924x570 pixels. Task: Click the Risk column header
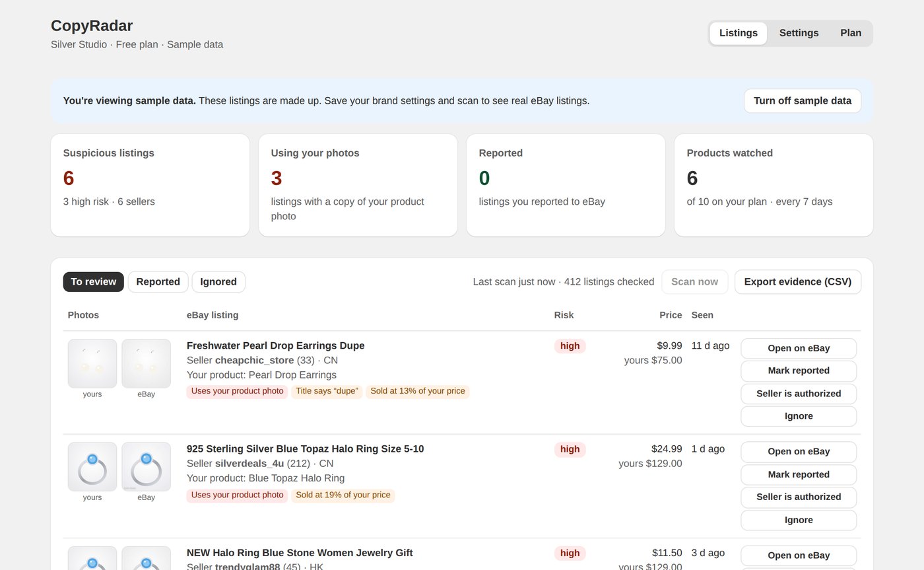564,315
